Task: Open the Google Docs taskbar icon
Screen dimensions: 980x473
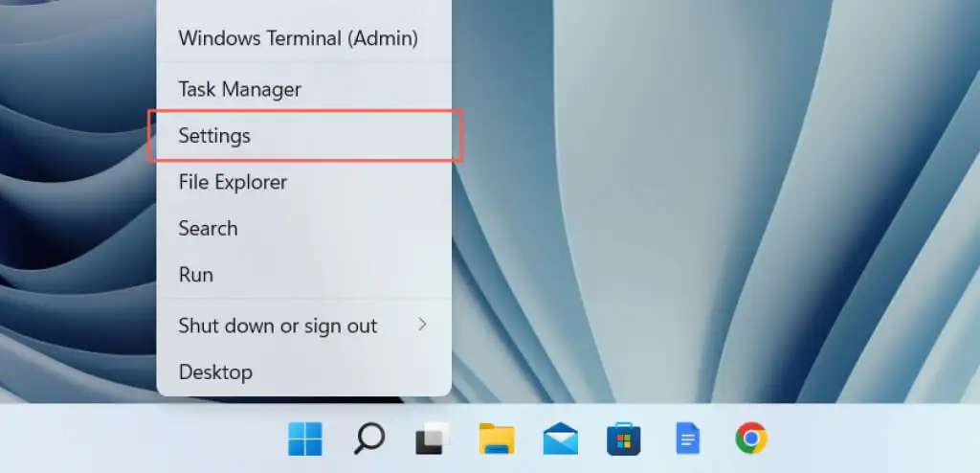Action: click(687, 439)
